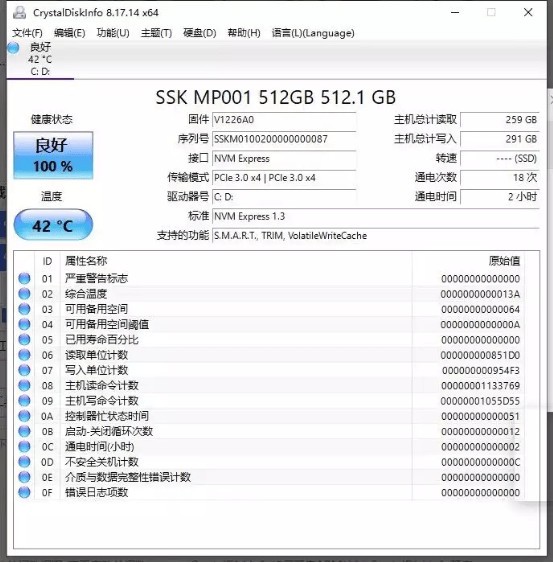The height and width of the screenshot is (563, 553).
Task: Click the CrystalDiskInfo app icon in title bar
Action: coord(20,12)
